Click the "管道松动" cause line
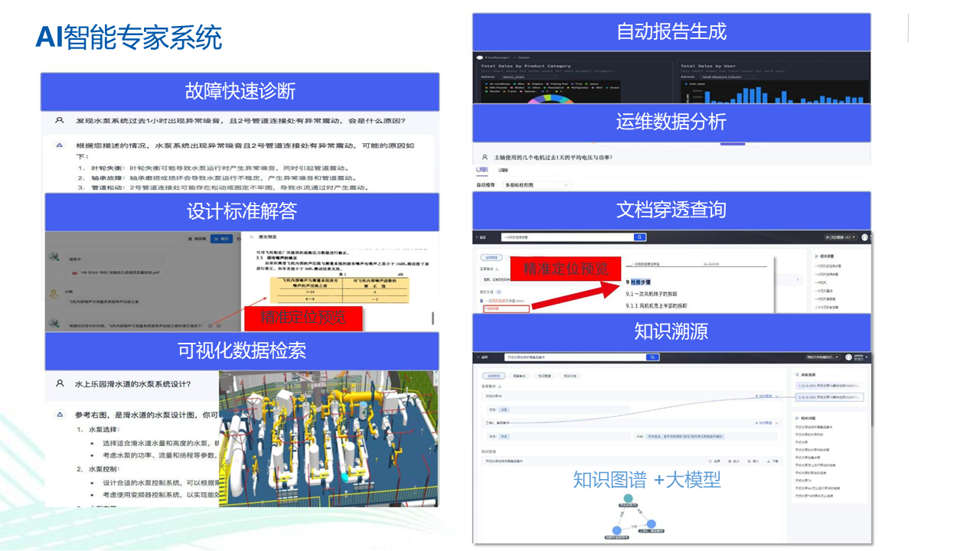Screen dimensions: 980x551 click(224, 188)
